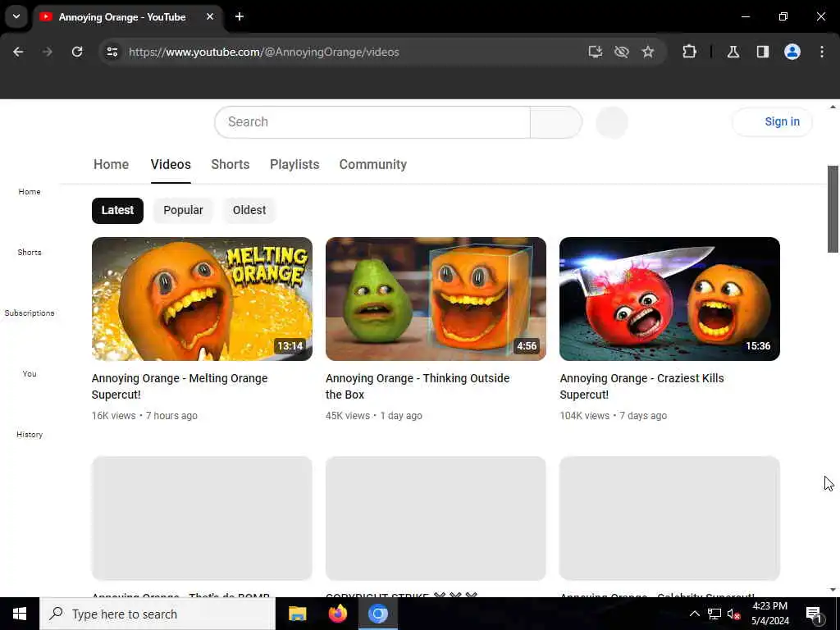Click '104K views • 7 days ago' text

tap(614, 416)
